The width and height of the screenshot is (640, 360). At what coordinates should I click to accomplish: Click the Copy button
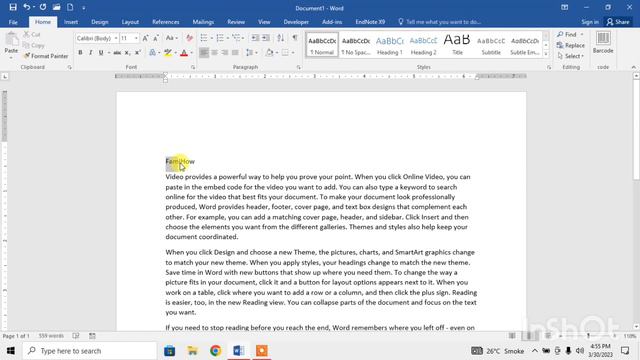(x=33, y=45)
